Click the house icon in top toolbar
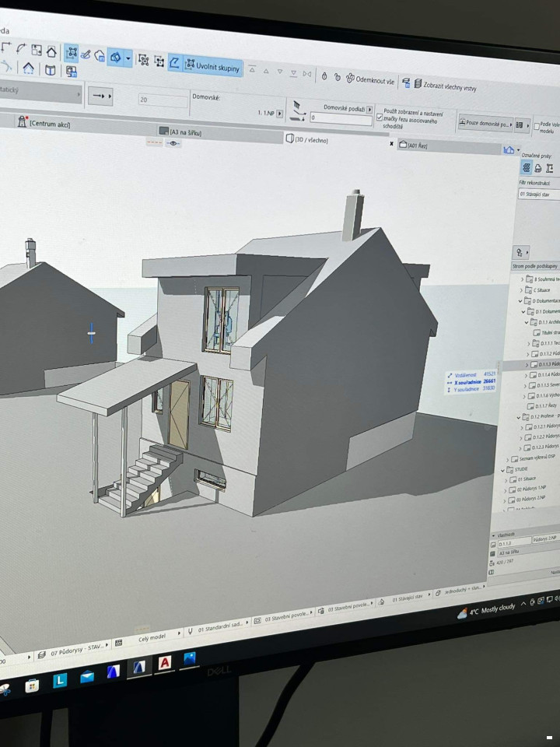Screen dimensions: 560x747 point(51,51)
